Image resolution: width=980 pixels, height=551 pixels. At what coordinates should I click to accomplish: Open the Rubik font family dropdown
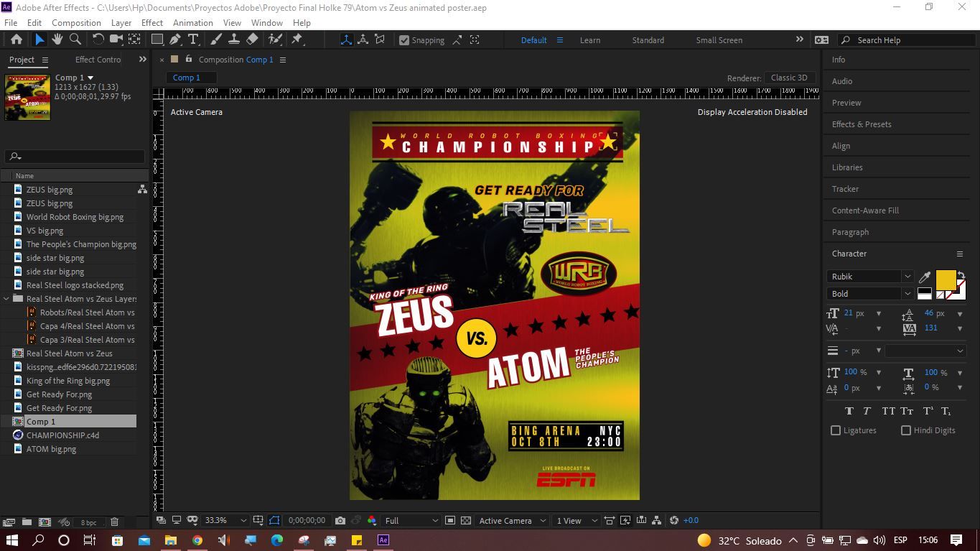869,277
